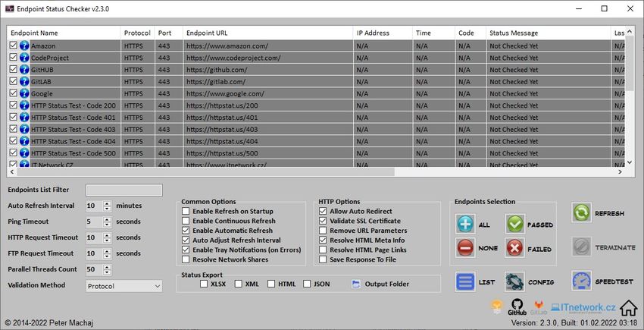Click the green Refresh icon
Image resolution: width=644 pixels, height=330 pixels.
pyautogui.click(x=582, y=212)
